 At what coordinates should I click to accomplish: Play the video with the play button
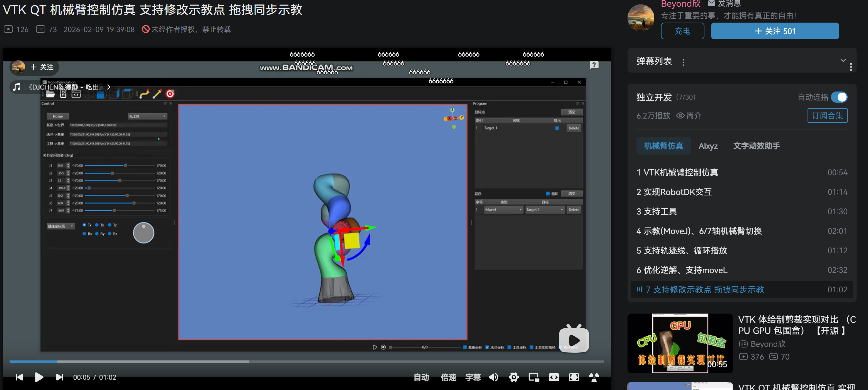click(39, 377)
